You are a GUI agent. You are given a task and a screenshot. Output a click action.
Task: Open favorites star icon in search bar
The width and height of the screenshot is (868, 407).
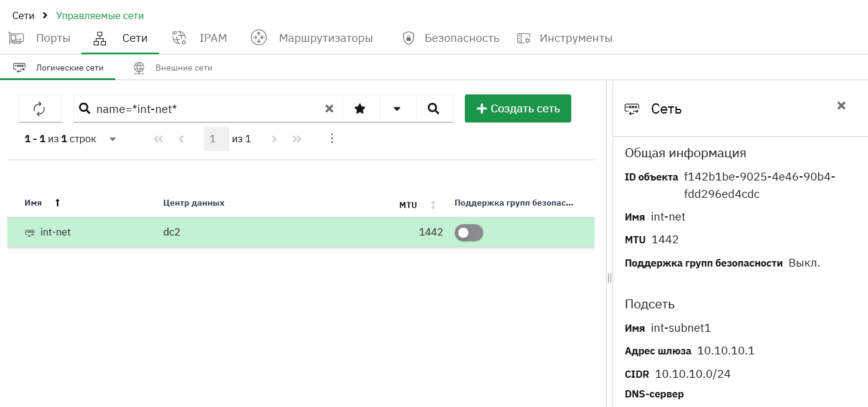click(360, 109)
